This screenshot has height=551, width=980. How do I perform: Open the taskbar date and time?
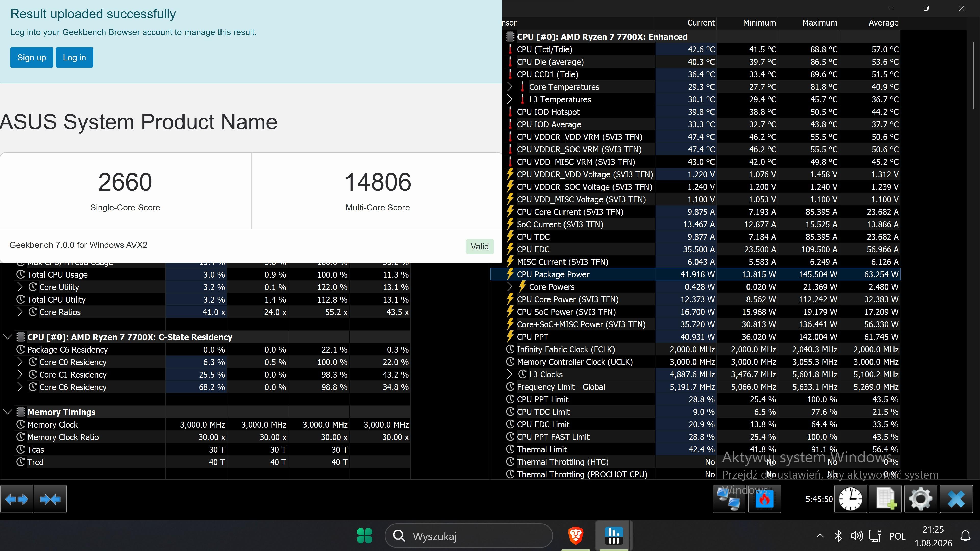(933, 536)
